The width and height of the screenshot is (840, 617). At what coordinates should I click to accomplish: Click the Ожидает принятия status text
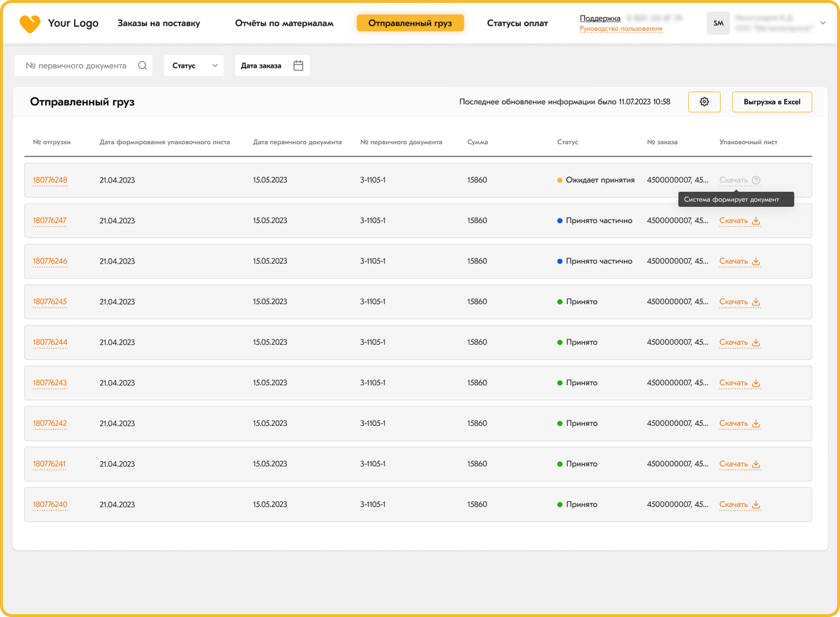coord(600,180)
